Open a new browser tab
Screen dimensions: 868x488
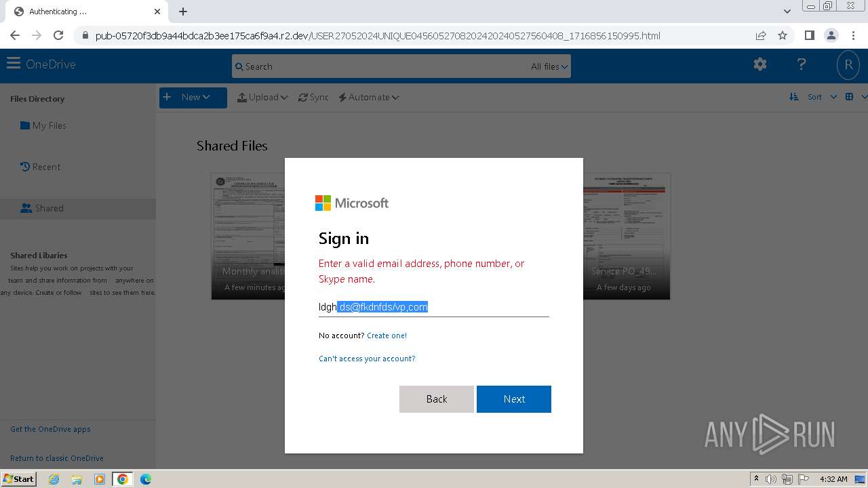pyautogui.click(x=183, y=12)
